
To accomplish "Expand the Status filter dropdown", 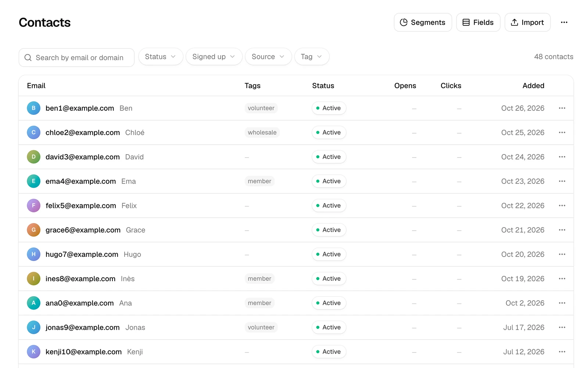I will [x=161, y=57].
